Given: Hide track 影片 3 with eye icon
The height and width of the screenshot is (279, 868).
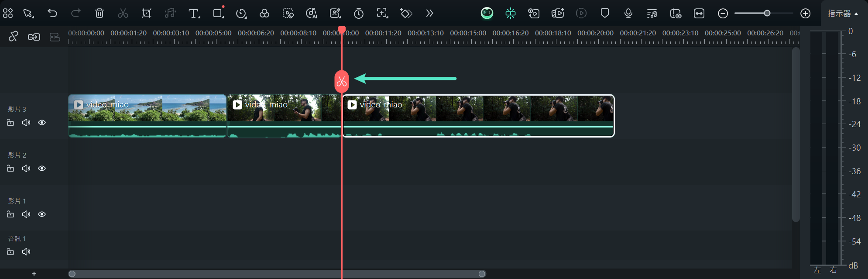Looking at the screenshot, I should coord(42,123).
